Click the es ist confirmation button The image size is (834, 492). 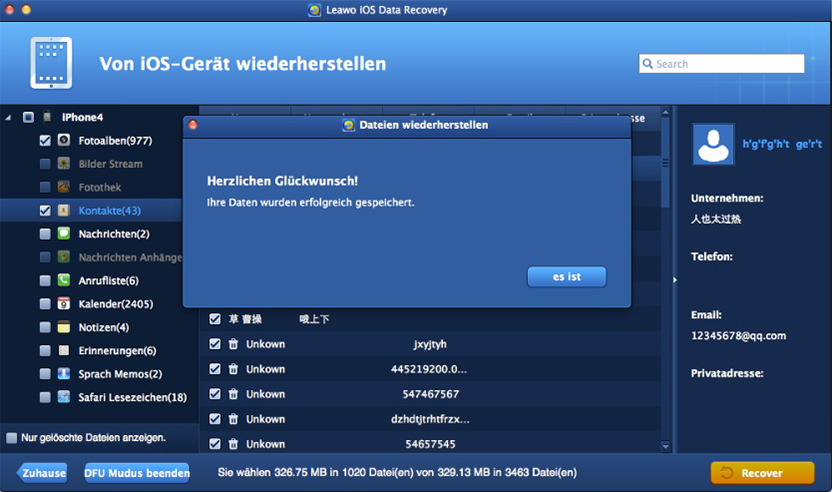(566, 277)
